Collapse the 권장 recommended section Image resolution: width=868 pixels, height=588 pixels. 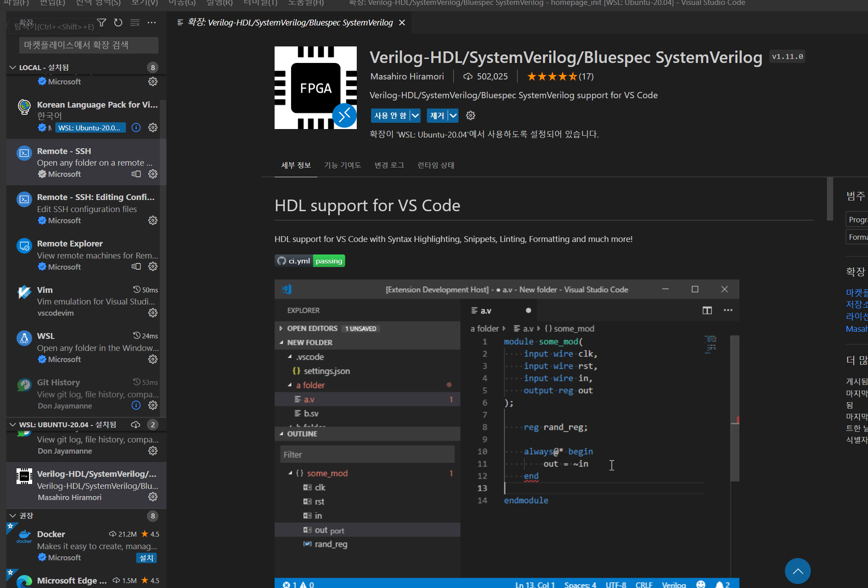tap(13, 516)
